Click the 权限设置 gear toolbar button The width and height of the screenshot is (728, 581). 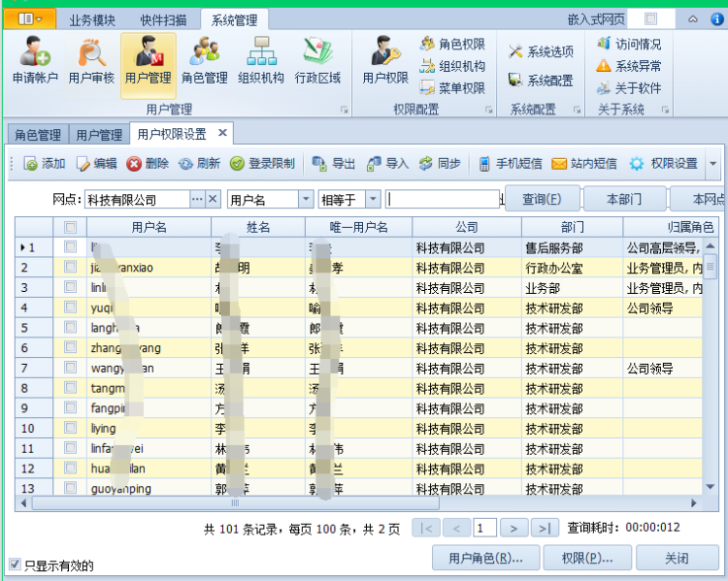(x=664, y=164)
